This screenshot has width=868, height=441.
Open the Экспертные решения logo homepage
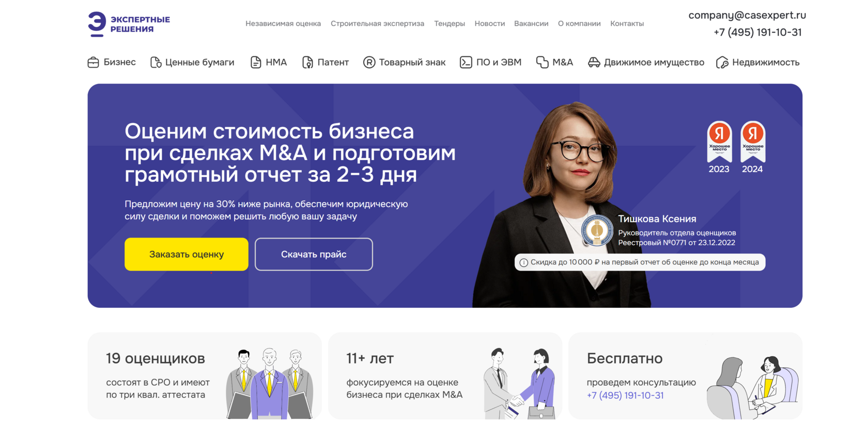[129, 24]
